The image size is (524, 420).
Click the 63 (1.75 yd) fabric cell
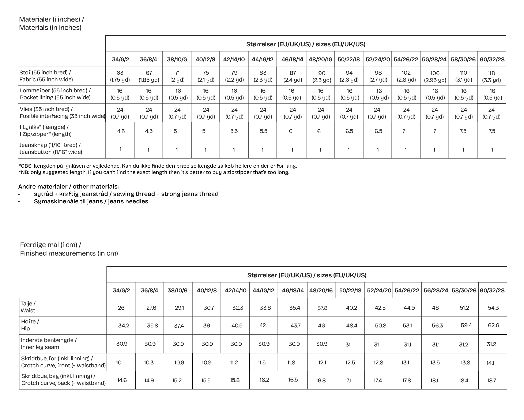pyautogui.click(x=120, y=76)
